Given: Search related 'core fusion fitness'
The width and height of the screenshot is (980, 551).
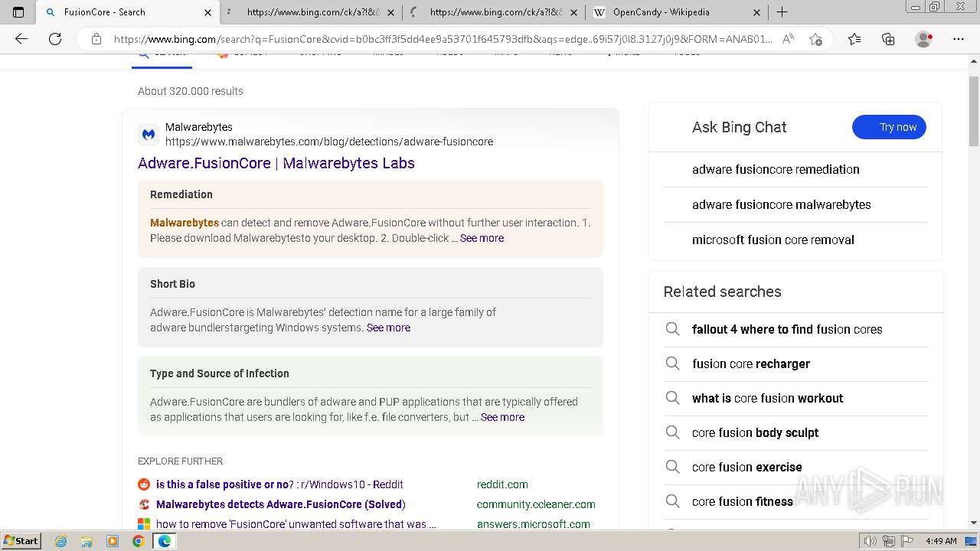Looking at the screenshot, I should [x=743, y=501].
